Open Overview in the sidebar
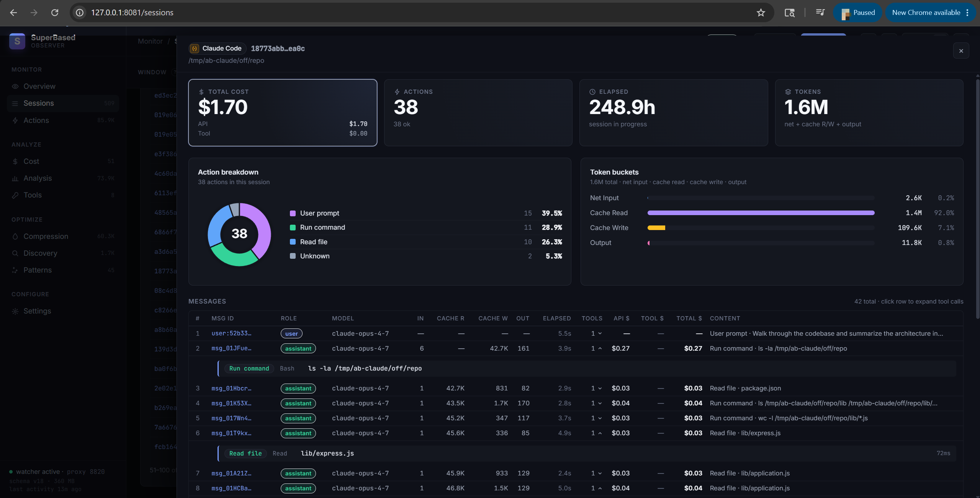 coord(63,87)
